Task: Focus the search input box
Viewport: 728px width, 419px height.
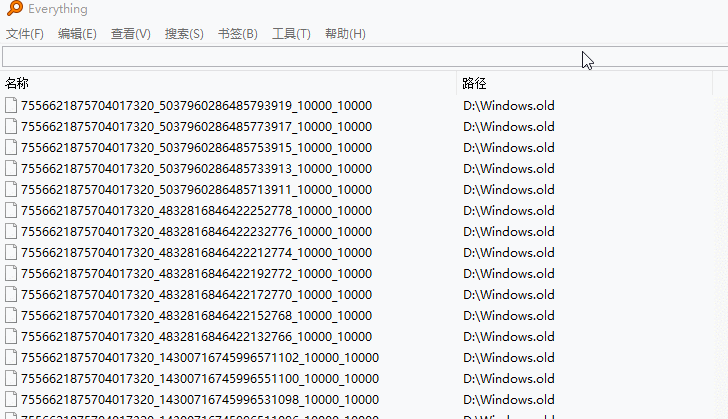Action: 365,57
